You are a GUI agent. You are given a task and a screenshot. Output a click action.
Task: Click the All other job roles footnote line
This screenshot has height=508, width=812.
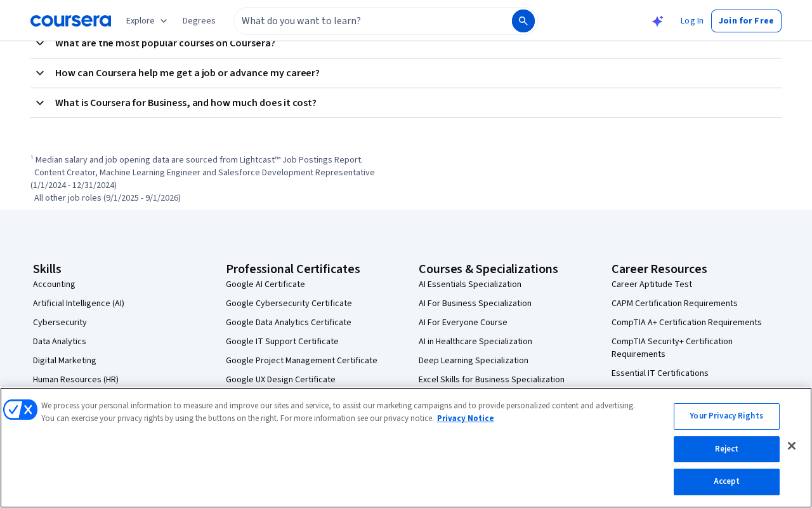[x=107, y=197]
